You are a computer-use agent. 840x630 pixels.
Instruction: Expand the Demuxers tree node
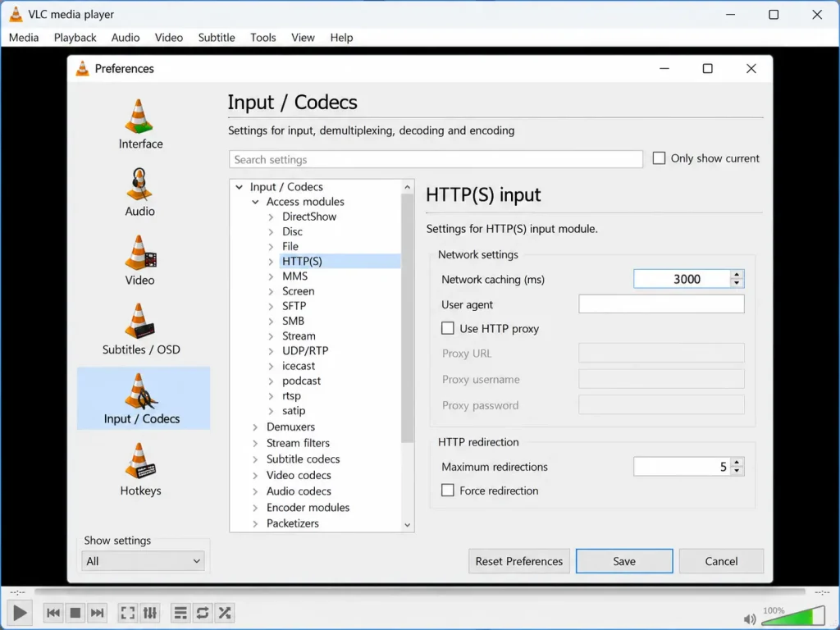click(x=256, y=427)
